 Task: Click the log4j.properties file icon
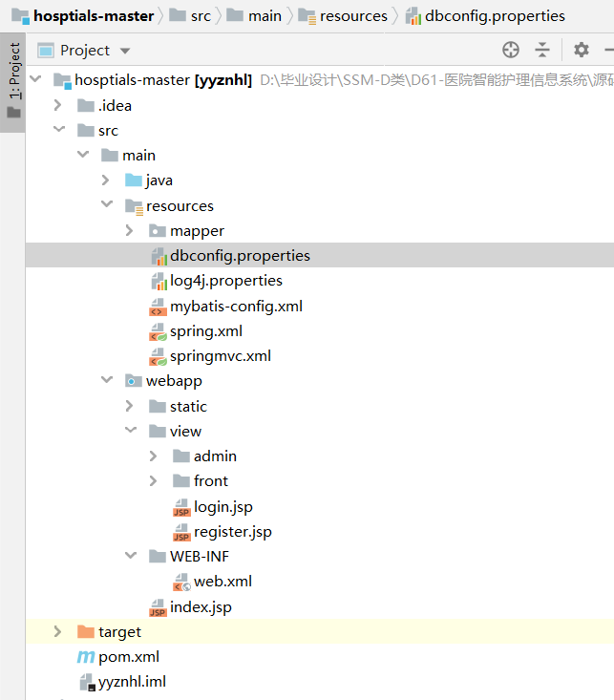(159, 281)
